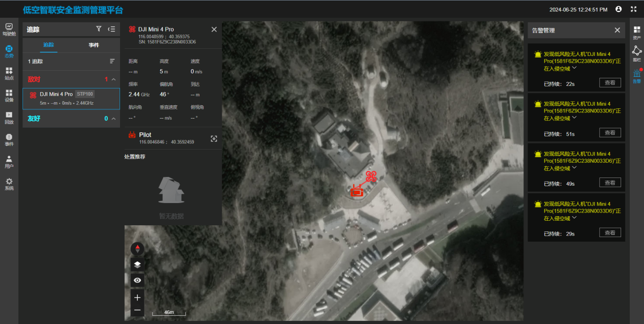
Task: Expand the 友好 friendly group
Action: tap(113, 119)
